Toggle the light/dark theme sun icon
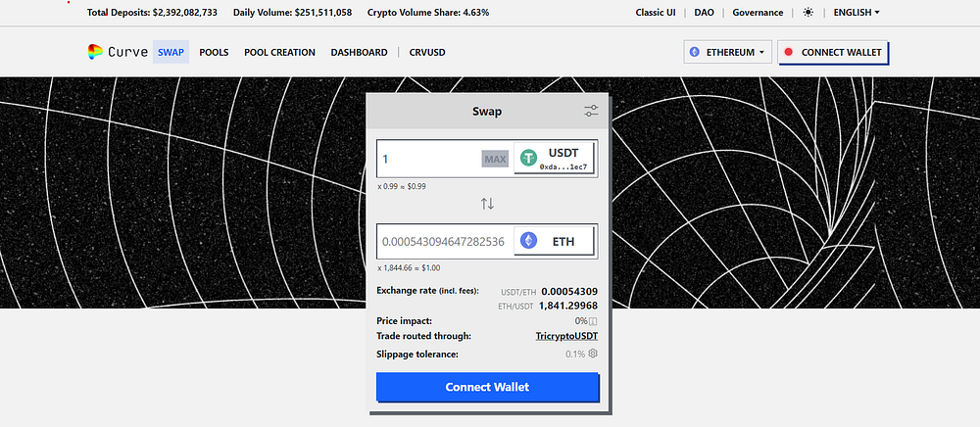 [808, 13]
